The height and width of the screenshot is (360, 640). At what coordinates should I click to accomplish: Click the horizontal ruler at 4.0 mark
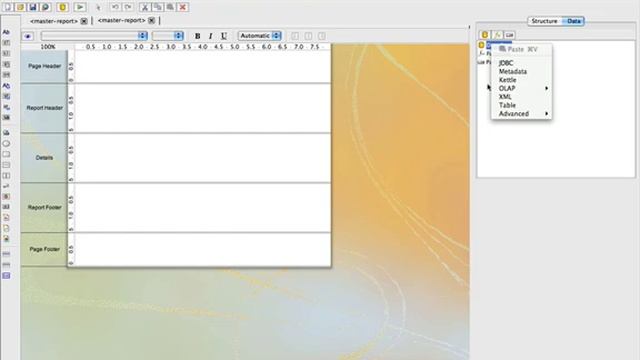[x=203, y=47]
